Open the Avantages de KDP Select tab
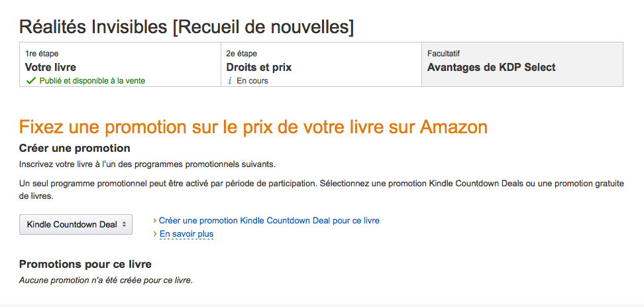The height and width of the screenshot is (307, 644). 491,67
